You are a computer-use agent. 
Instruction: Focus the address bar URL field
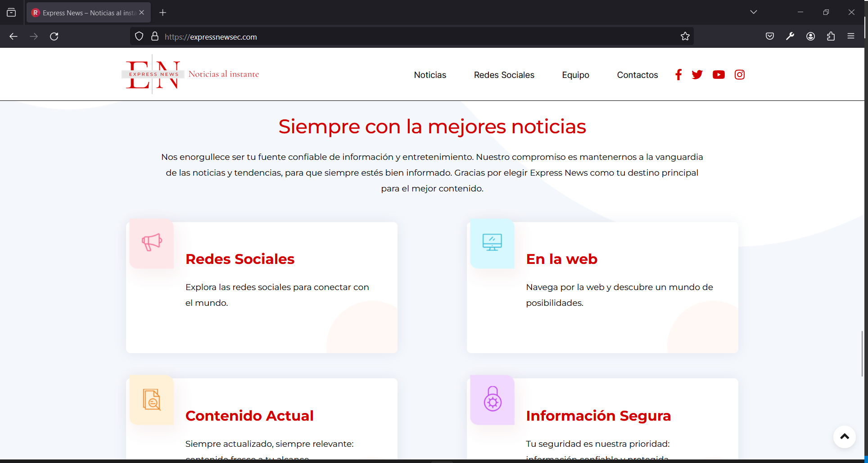[419, 37]
